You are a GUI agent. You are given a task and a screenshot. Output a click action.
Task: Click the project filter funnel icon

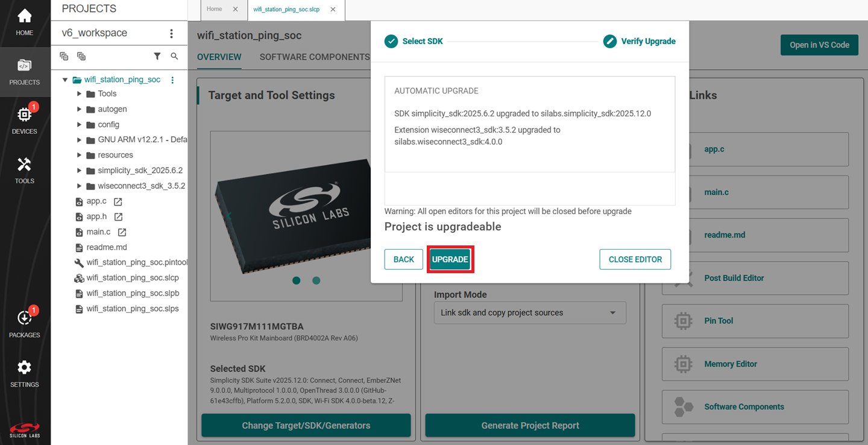pos(157,56)
